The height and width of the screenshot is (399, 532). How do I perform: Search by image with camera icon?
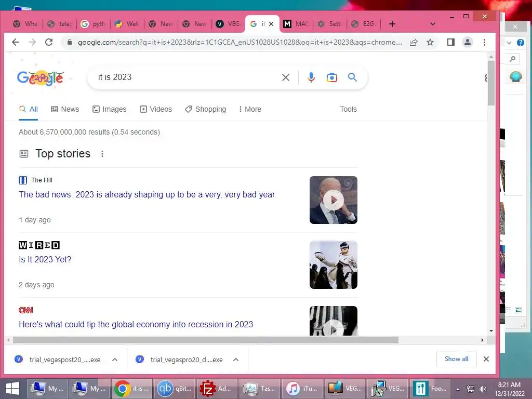tap(332, 77)
